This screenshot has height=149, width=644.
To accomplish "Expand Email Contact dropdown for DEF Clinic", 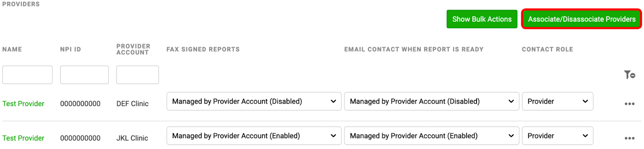I will pos(431,101).
